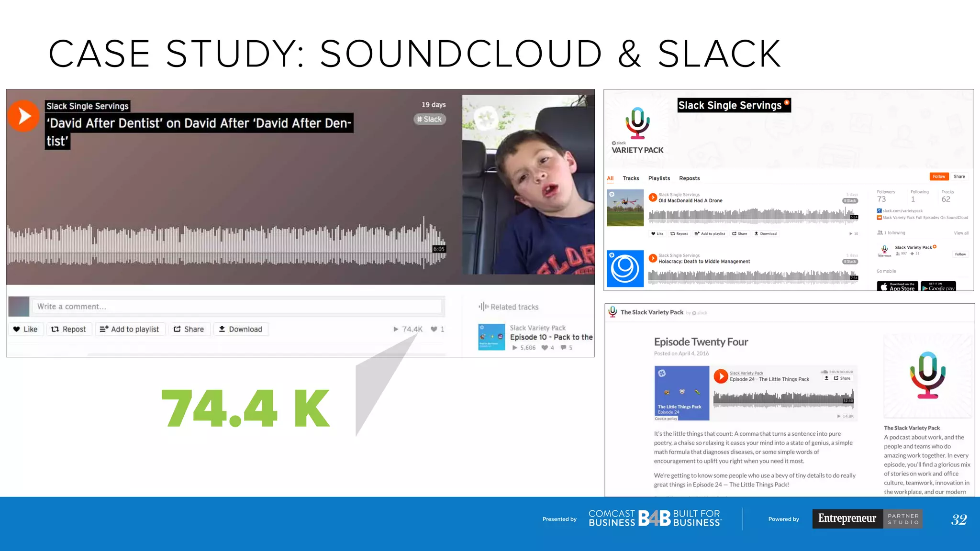Switch to the Playlists tab
980x551 pixels.
tap(659, 178)
